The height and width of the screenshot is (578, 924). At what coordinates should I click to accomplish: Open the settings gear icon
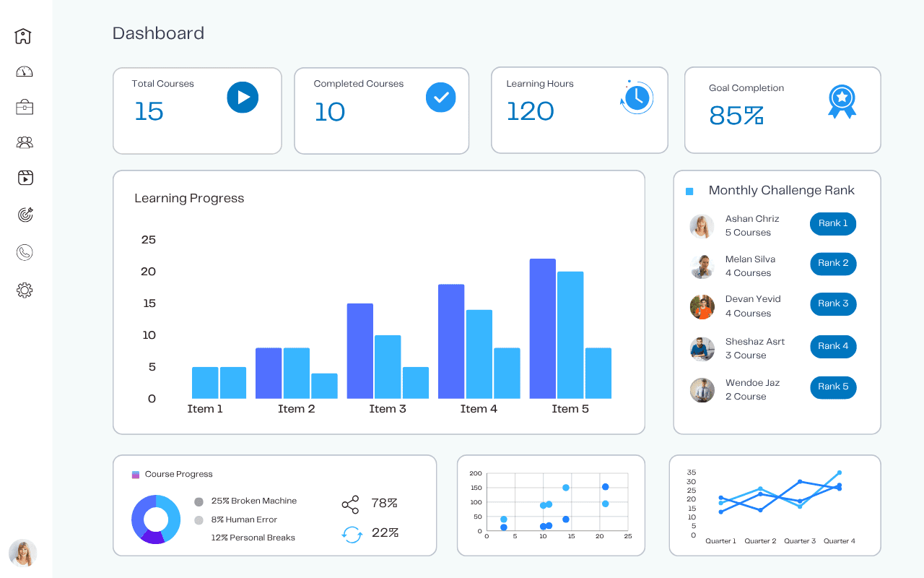click(25, 290)
